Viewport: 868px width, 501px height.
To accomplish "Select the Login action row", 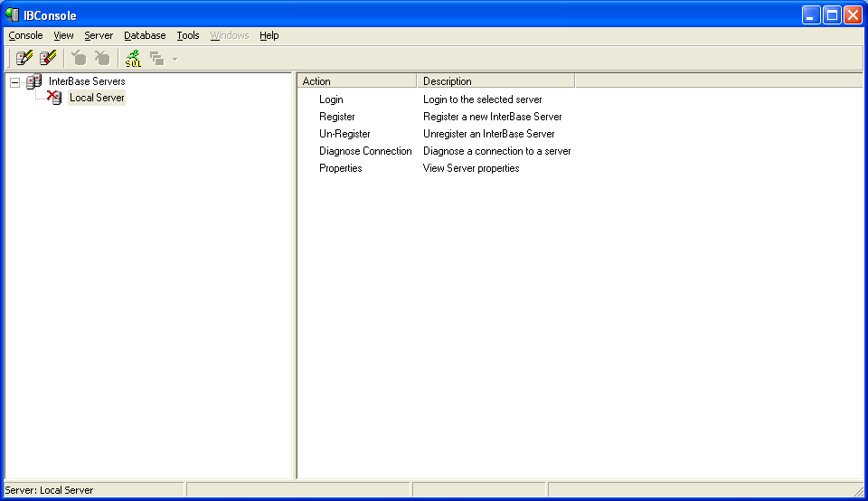I will 331,99.
